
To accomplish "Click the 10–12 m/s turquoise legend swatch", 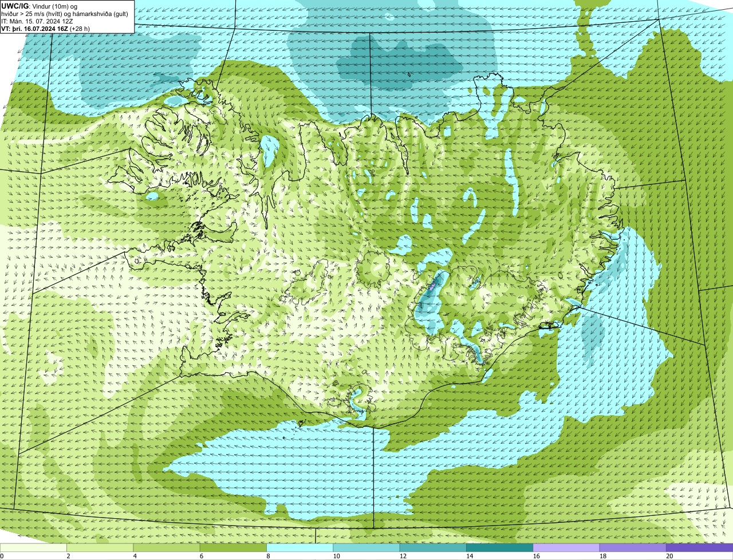I will pos(366,547).
